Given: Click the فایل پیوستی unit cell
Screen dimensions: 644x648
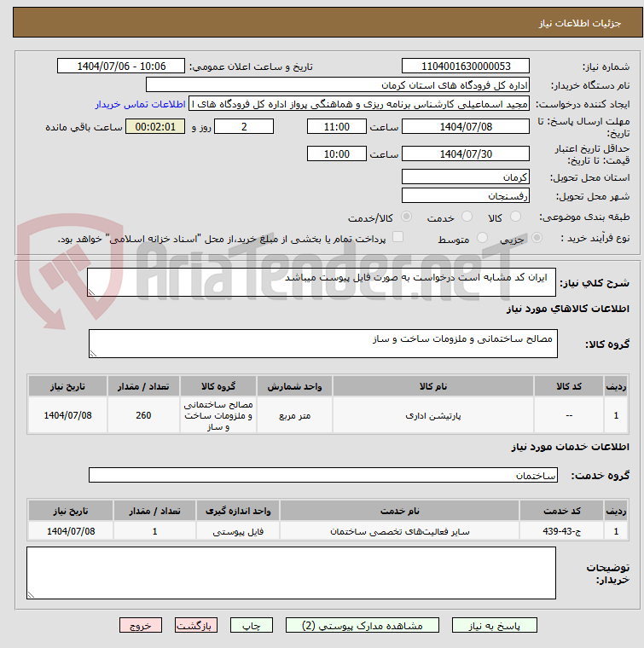Looking at the screenshot, I should pos(238,531).
